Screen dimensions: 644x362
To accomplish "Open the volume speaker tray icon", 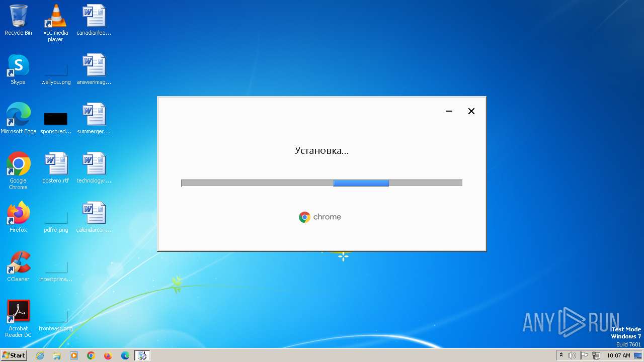I will click(572, 355).
